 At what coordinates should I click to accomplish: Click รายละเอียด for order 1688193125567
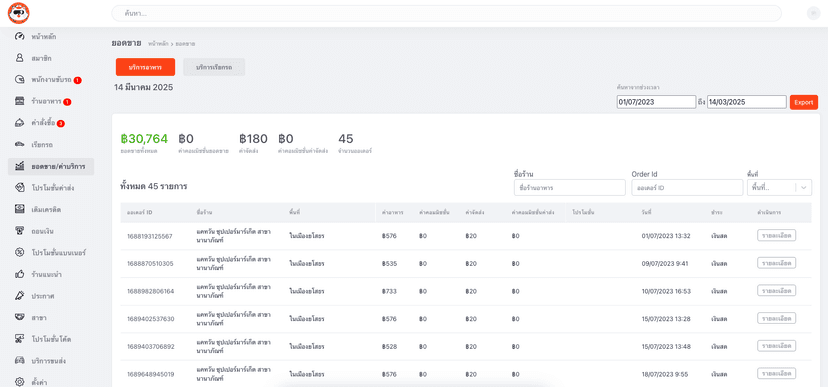776,235
